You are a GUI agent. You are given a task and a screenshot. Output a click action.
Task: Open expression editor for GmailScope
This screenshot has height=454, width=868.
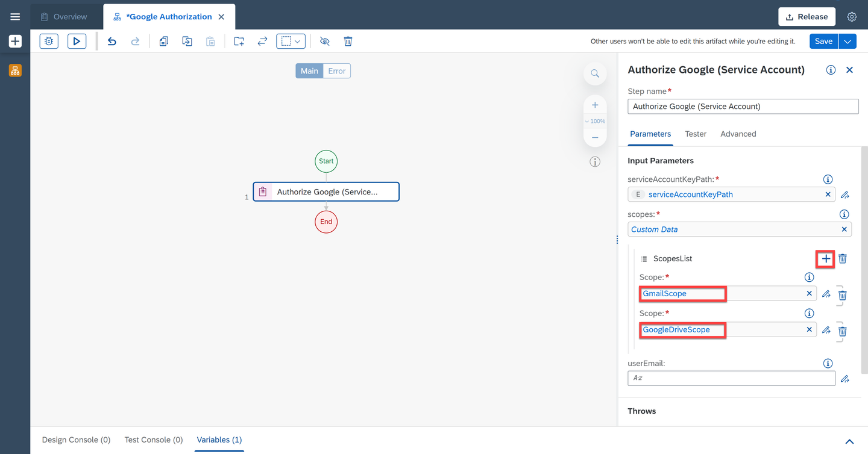[x=826, y=294]
